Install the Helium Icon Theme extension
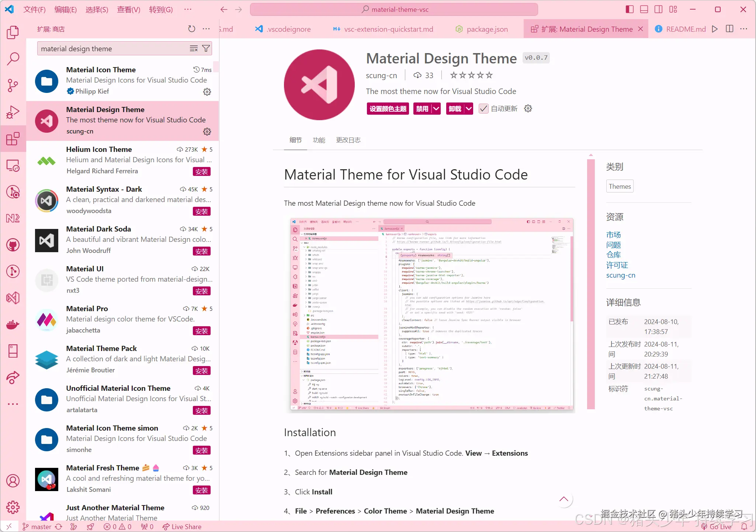 (x=201, y=171)
